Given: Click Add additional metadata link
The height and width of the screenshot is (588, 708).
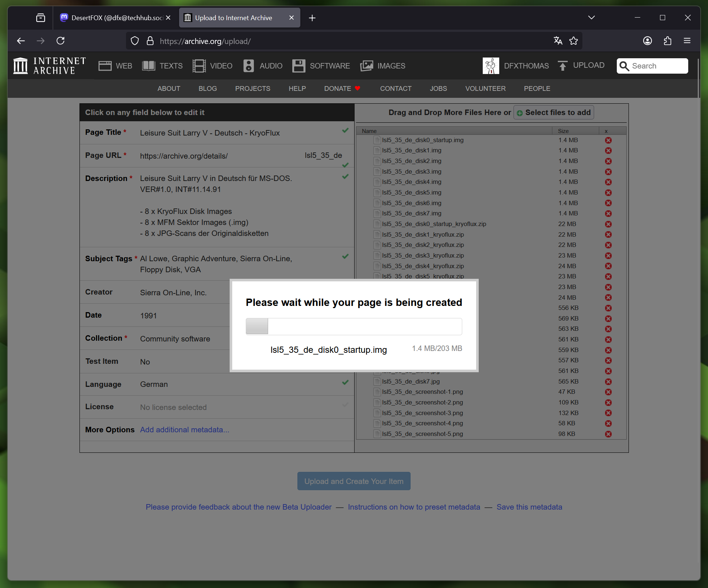Looking at the screenshot, I should pos(185,430).
